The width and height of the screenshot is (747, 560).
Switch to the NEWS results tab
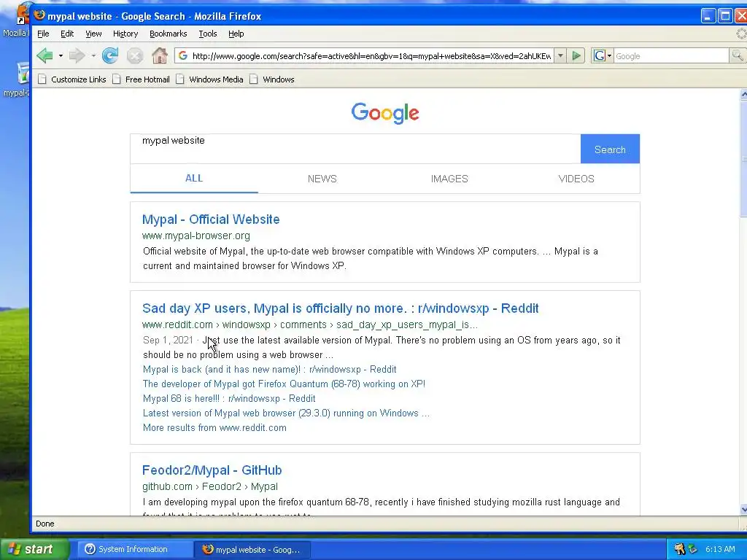[322, 179]
